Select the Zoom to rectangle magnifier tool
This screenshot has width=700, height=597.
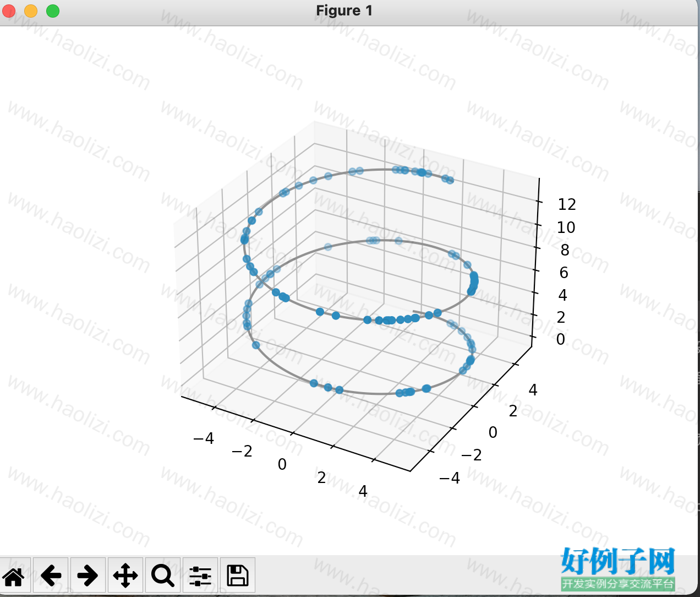[x=163, y=576]
